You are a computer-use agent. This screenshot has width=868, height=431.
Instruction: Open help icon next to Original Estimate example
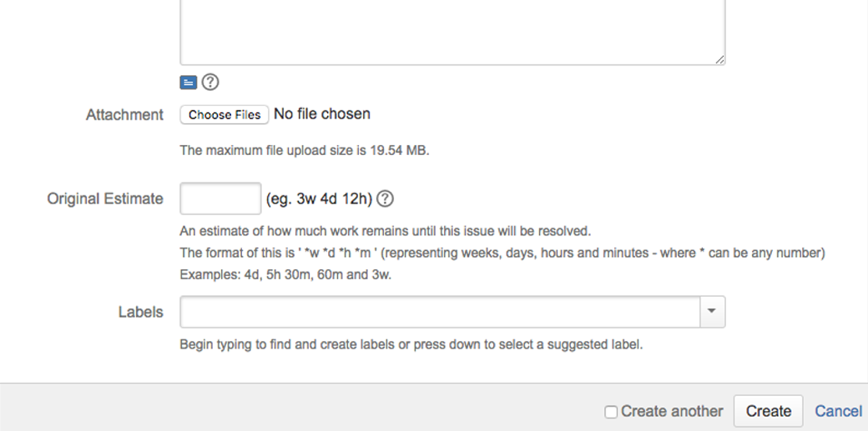pos(386,199)
